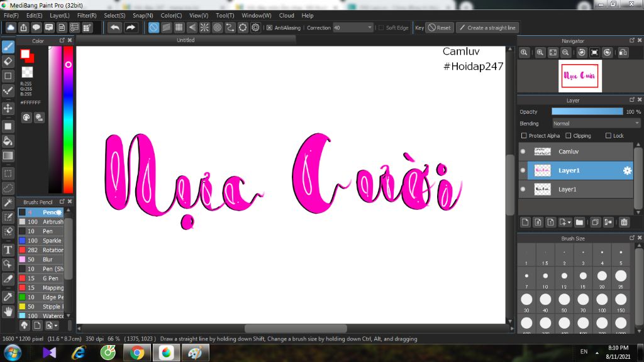This screenshot has height=362, width=644.
Task: Select the G Pen brush
Action: pyautogui.click(x=41, y=278)
